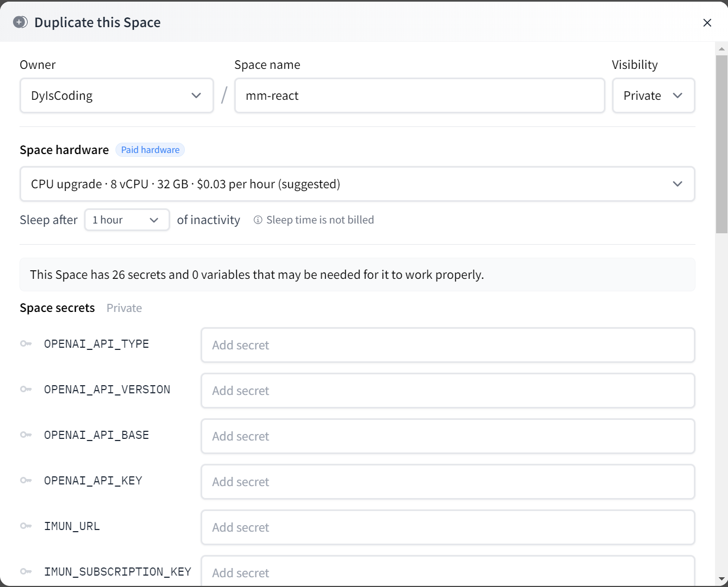Image resolution: width=728 pixels, height=587 pixels.
Task: Click the key icon next to OPENAI_API_VERSION
Action: (25, 390)
